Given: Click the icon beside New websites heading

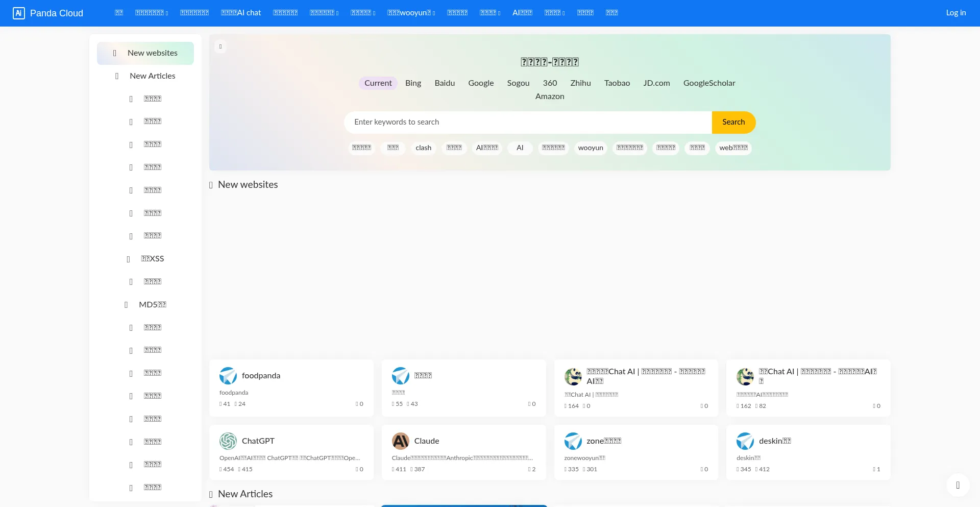Looking at the screenshot, I should (211, 185).
